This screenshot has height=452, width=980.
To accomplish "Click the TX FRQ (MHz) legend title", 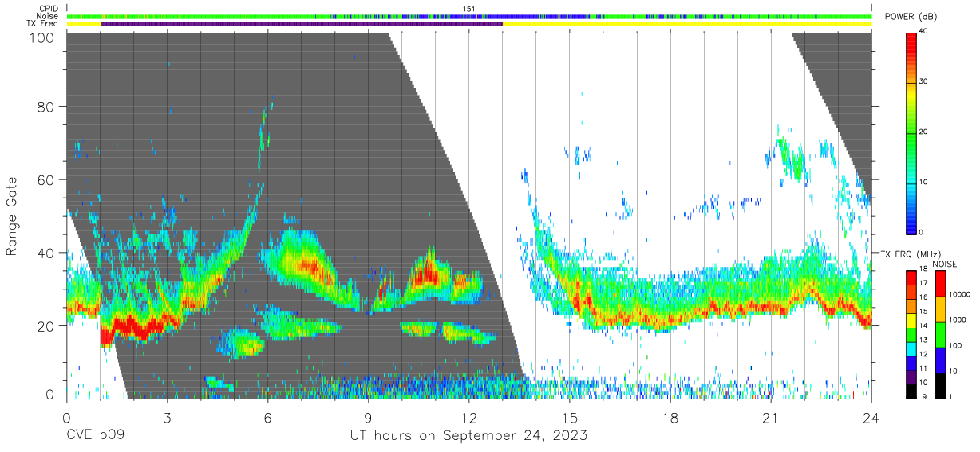I will point(909,254).
